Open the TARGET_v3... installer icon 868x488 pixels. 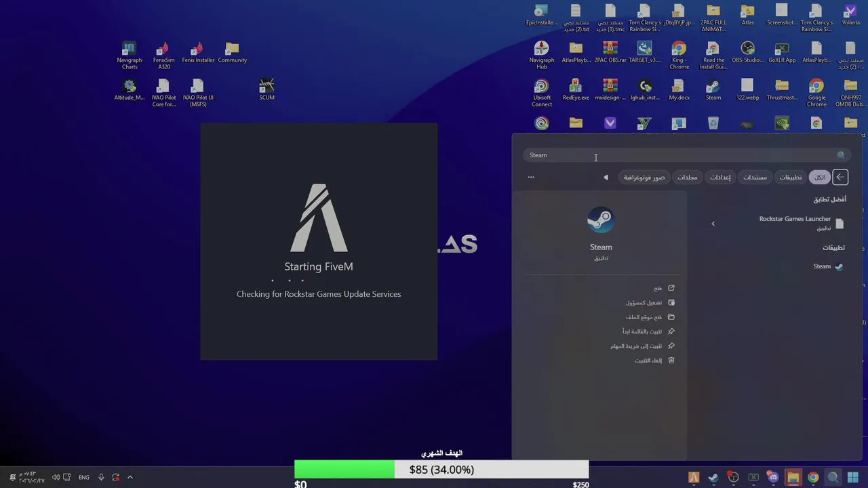(645, 53)
